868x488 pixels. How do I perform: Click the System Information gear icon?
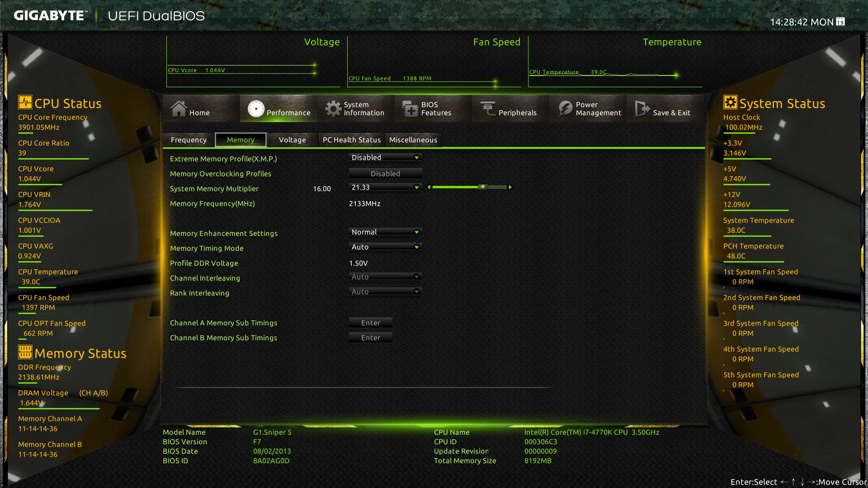pos(333,108)
